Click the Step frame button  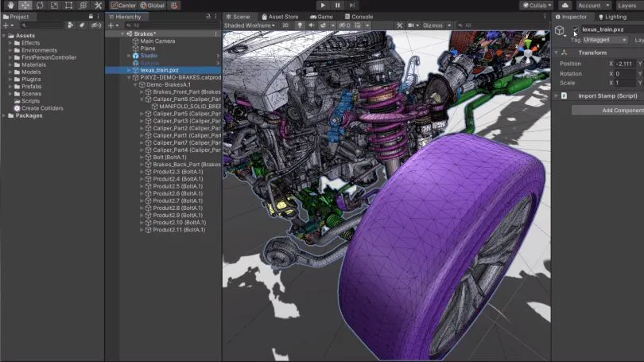(352, 6)
